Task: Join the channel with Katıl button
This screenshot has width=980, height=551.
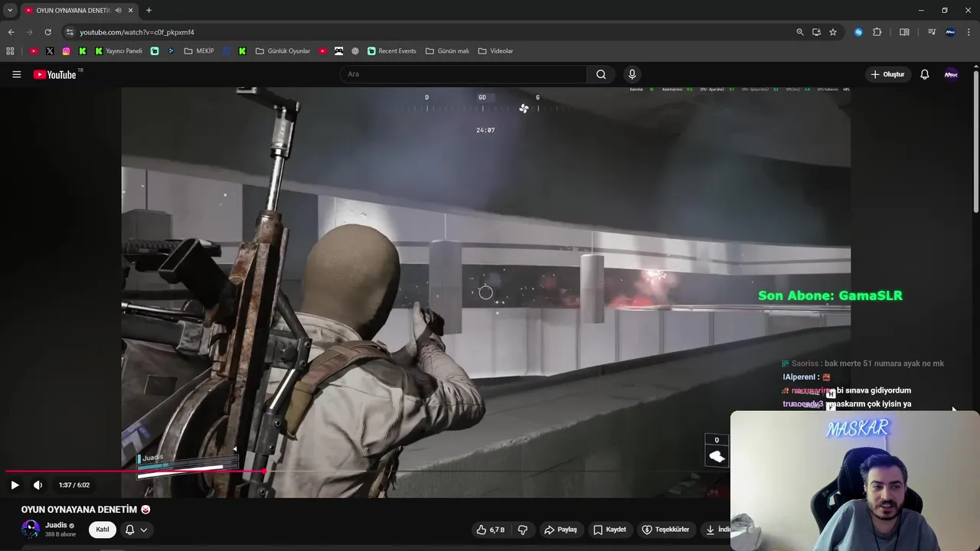Action: [103, 530]
